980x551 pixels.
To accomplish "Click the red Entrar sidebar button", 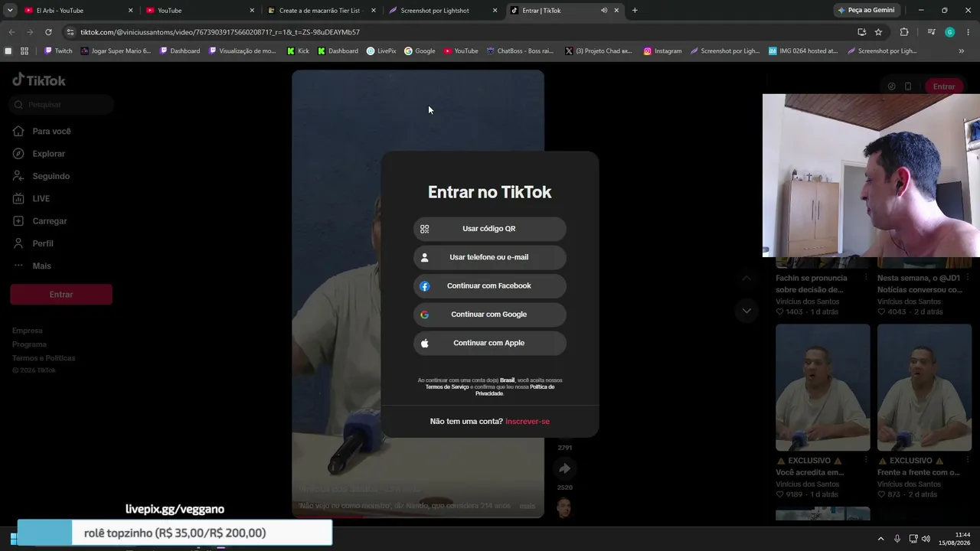I will click(61, 295).
